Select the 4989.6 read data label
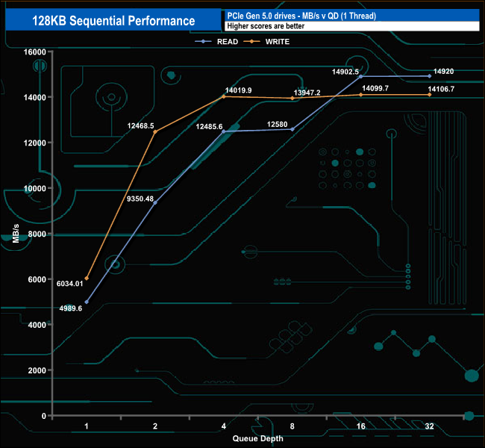The height and width of the screenshot is (448, 485). click(x=71, y=308)
